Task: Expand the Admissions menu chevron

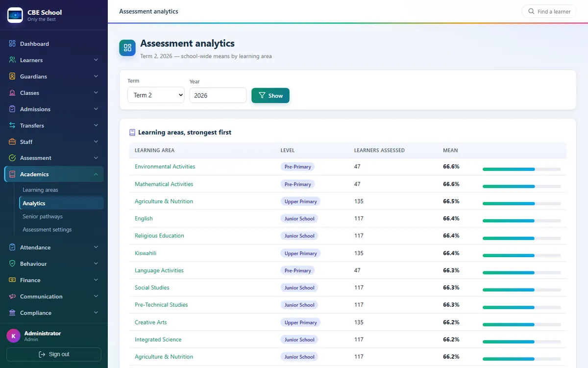Action: pyautogui.click(x=96, y=109)
